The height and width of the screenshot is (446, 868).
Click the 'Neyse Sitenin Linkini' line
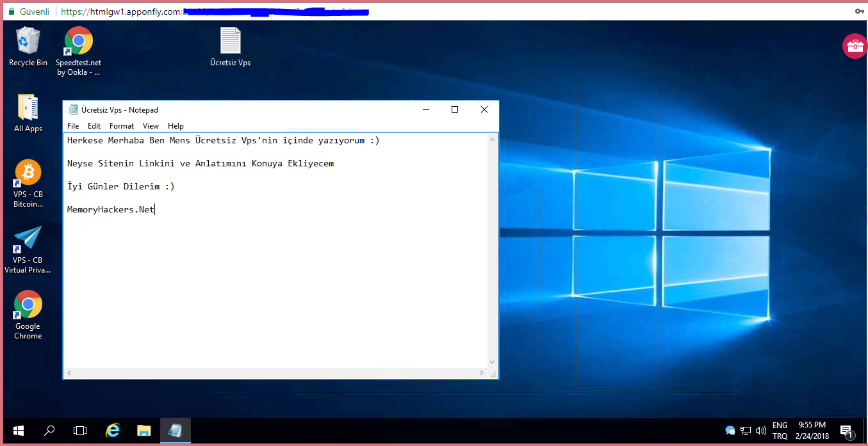point(201,163)
